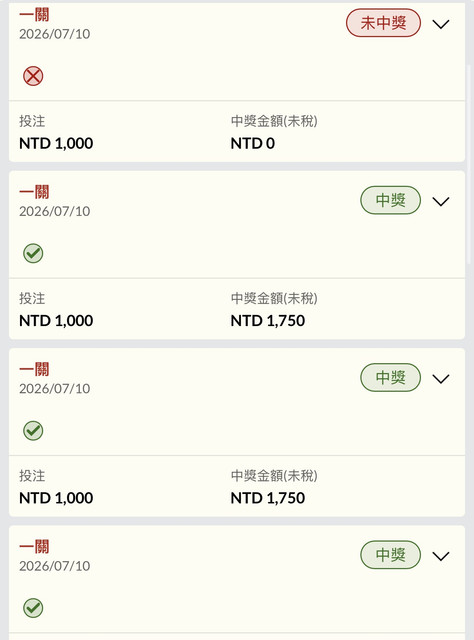Click the green checkmark on the second winning bet

point(33,431)
